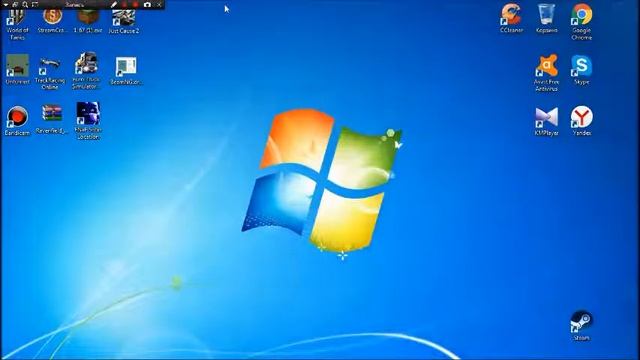
Task: Close the recording bar with the X
Action: tap(159, 4)
